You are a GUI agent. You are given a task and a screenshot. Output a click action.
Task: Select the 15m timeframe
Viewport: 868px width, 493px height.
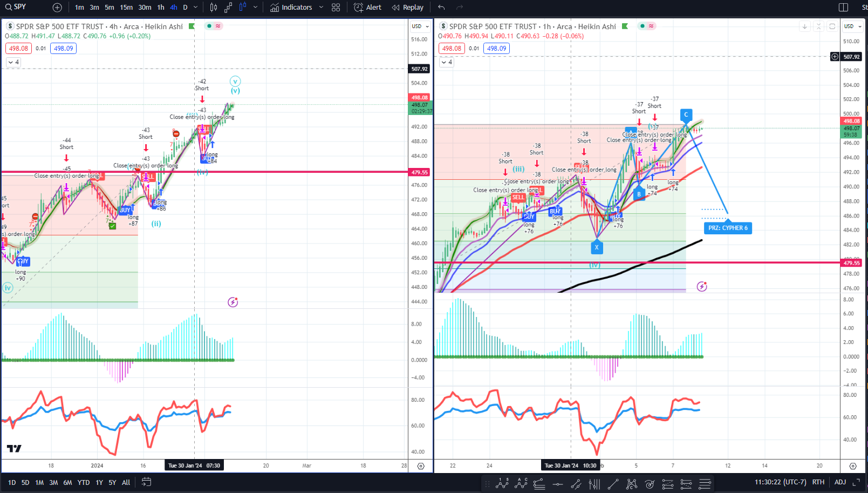(126, 8)
